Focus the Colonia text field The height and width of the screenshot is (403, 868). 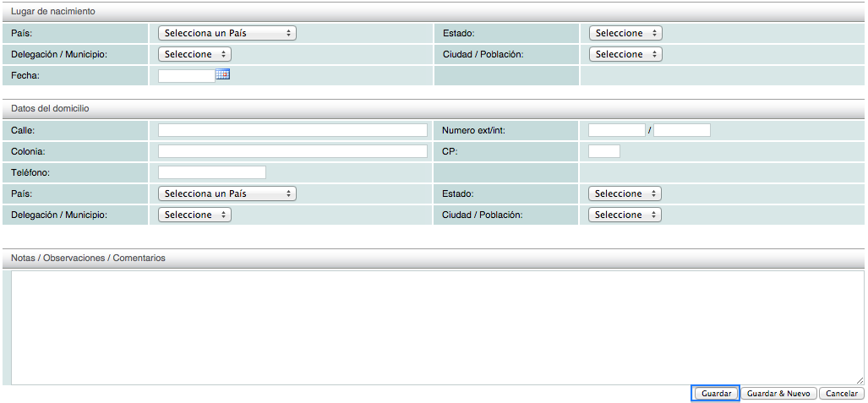292,151
